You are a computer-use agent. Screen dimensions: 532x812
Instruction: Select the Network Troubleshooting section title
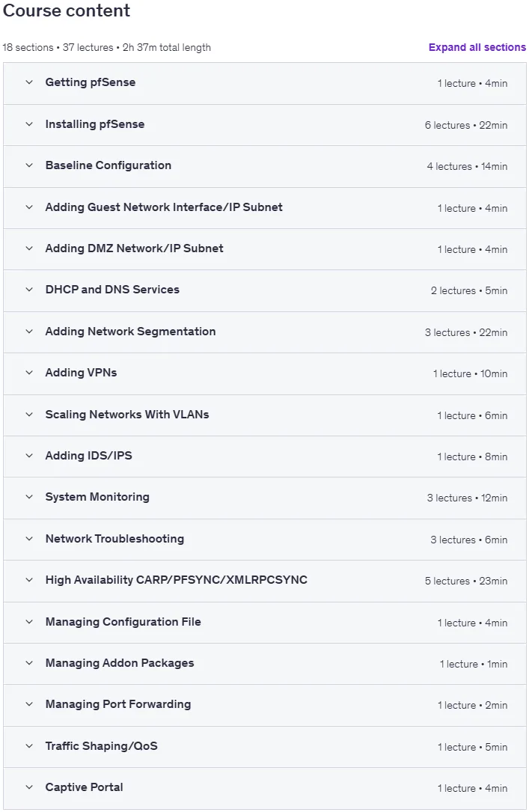coord(114,539)
